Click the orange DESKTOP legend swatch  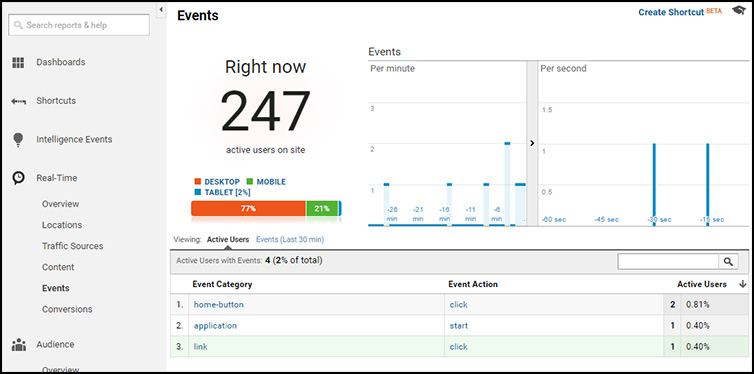pos(197,182)
